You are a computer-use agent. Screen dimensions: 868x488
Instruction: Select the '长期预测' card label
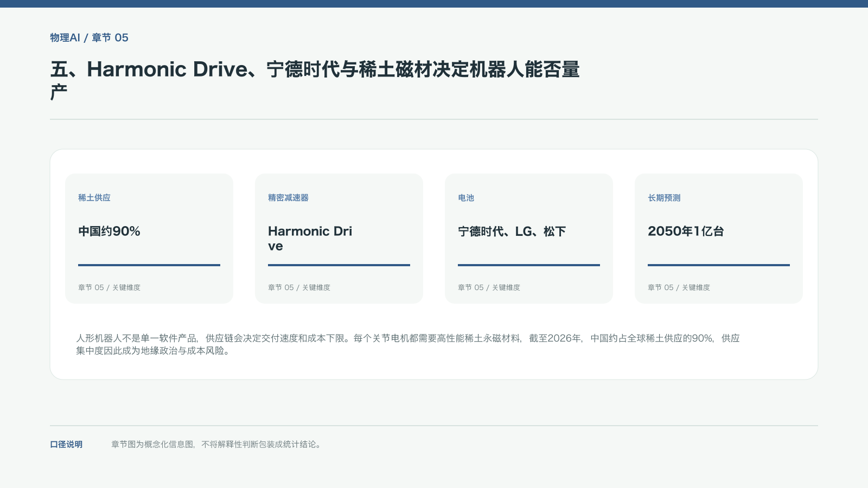click(x=664, y=198)
